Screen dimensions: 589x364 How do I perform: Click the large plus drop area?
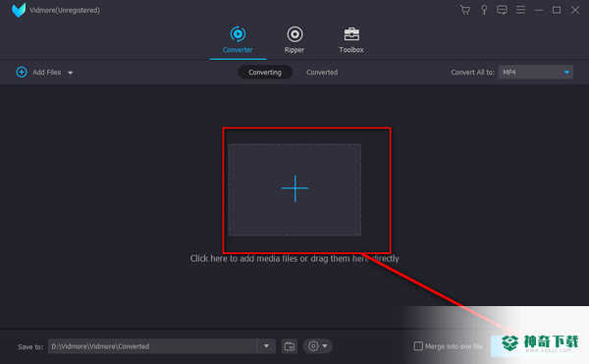(x=294, y=189)
